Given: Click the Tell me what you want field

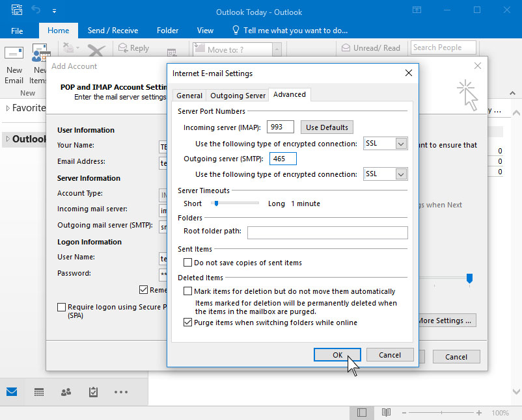Looking at the screenshot, I should coord(295,31).
